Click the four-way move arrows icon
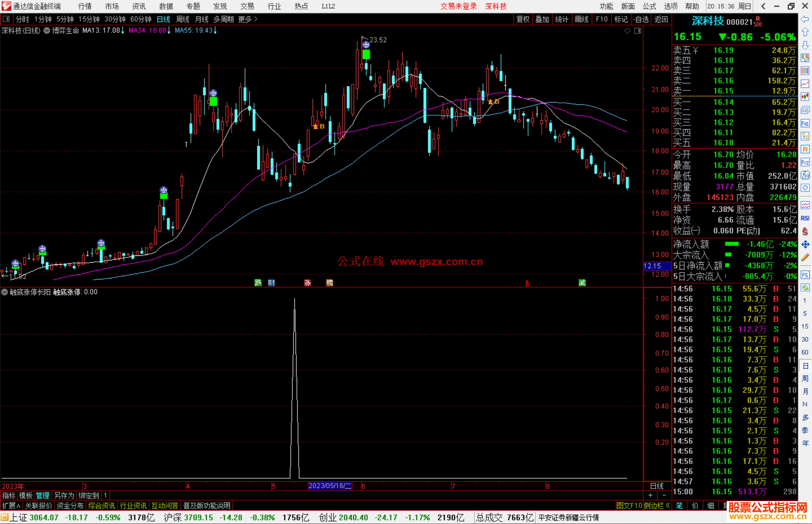812x524 pixels. (x=805, y=245)
